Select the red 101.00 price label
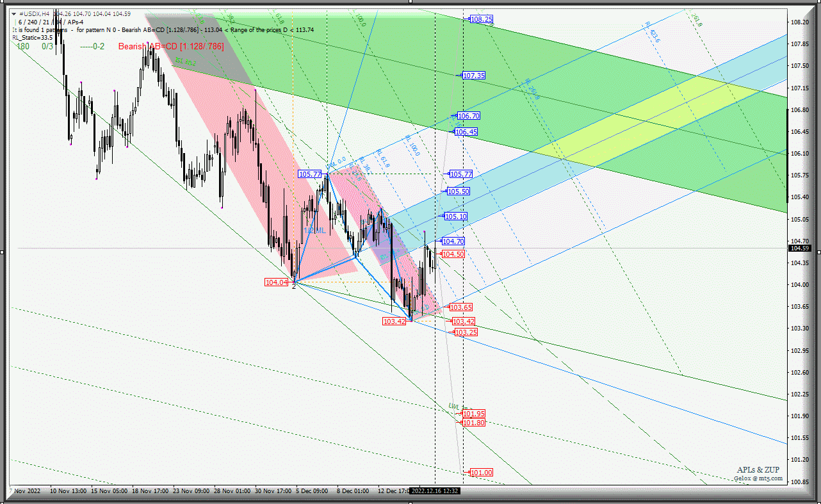 (x=481, y=473)
